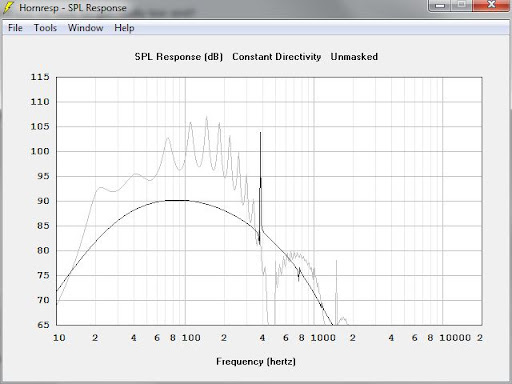The width and height of the screenshot is (512, 384).
Task: Maximize the Hornresp window
Action: 462,5
